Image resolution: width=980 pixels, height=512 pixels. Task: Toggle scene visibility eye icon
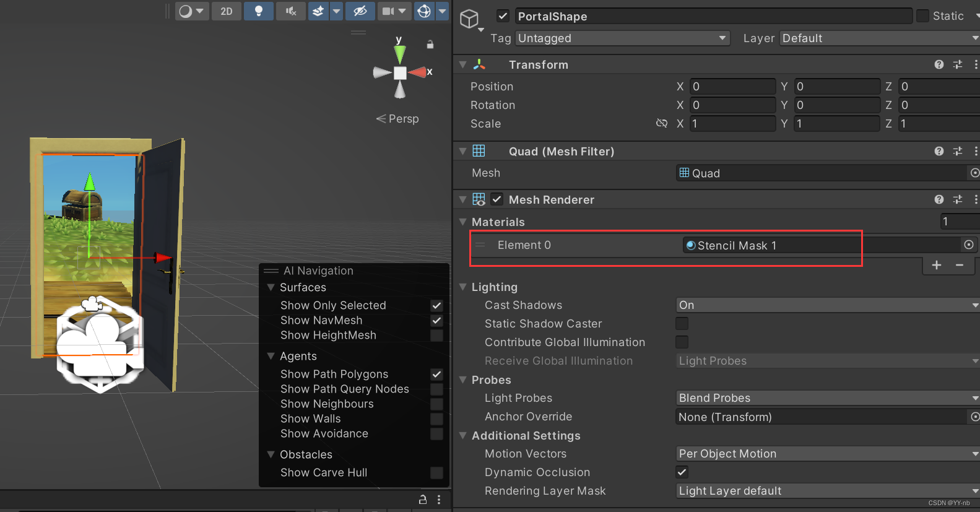[360, 11]
